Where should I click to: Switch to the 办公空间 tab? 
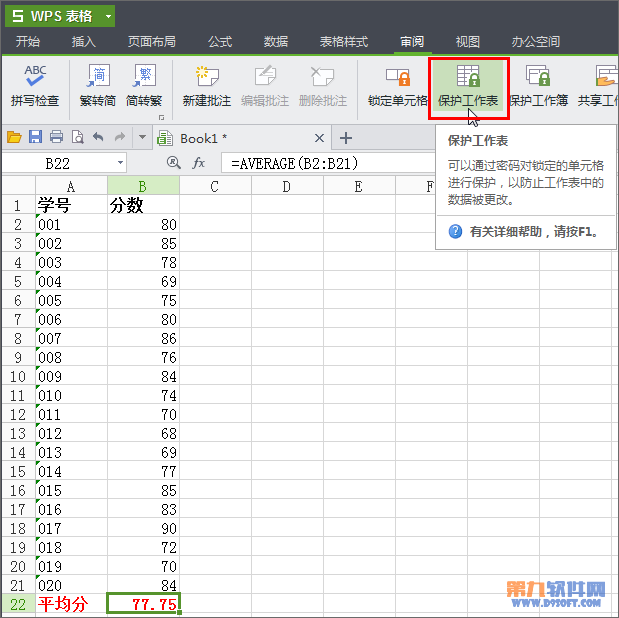tap(536, 41)
